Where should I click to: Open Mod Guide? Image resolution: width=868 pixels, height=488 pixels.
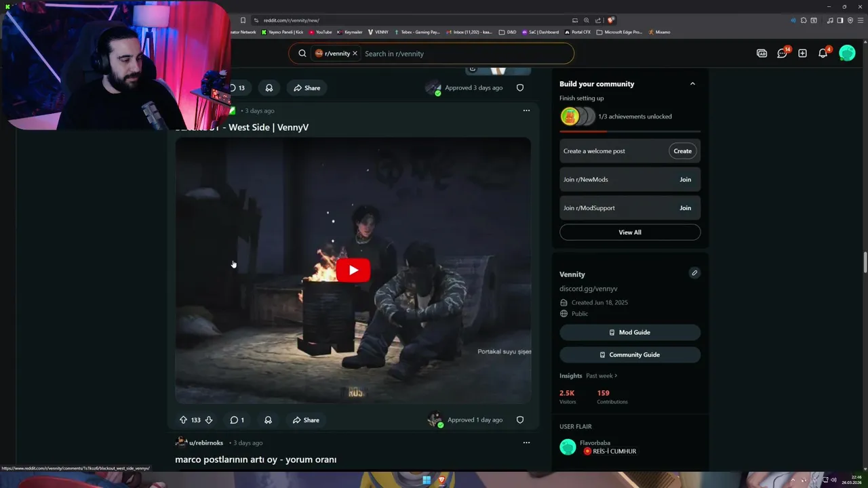(630, 332)
